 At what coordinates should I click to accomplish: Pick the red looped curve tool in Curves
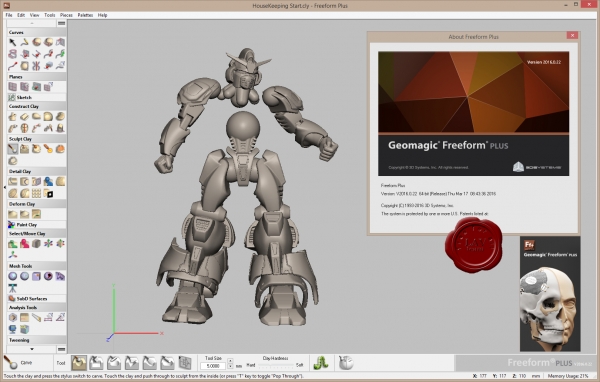click(x=13, y=54)
